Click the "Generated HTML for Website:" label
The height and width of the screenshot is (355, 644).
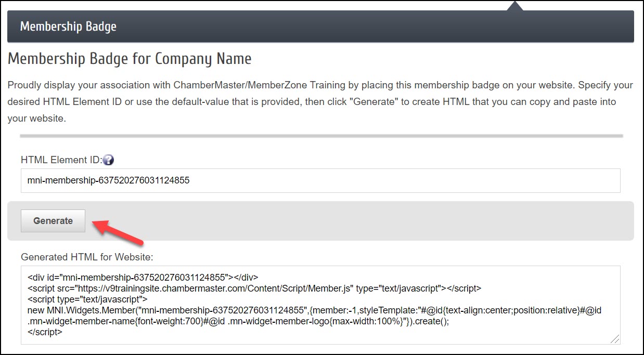click(87, 257)
